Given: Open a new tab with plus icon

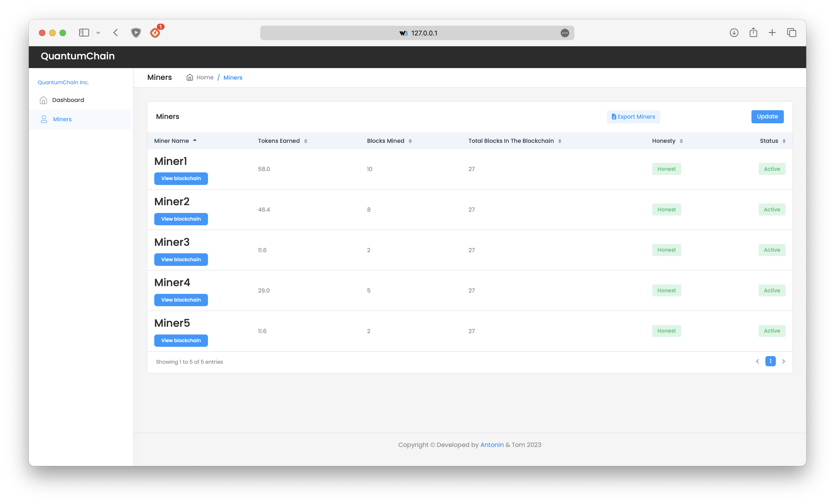Looking at the screenshot, I should pyautogui.click(x=772, y=33).
